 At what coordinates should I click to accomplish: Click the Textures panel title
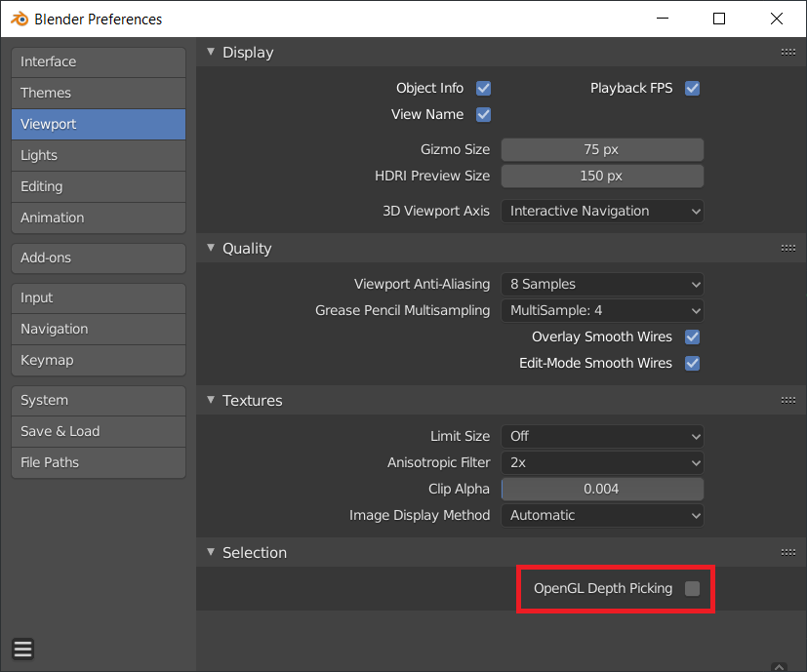click(252, 401)
